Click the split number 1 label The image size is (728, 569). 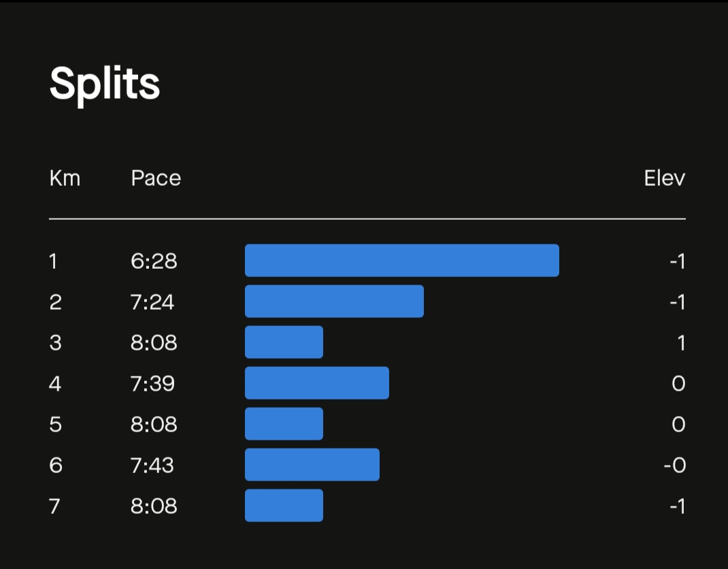[x=53, y=261]
